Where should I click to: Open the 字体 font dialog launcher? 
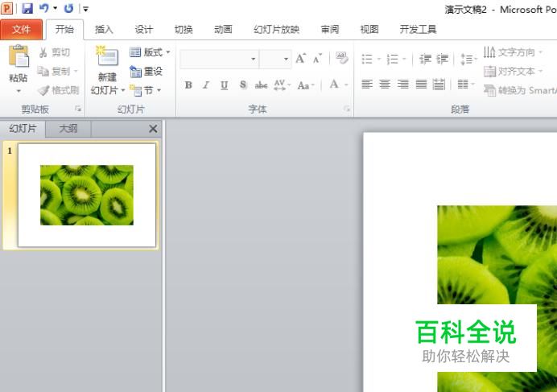(x=347, y=109)
